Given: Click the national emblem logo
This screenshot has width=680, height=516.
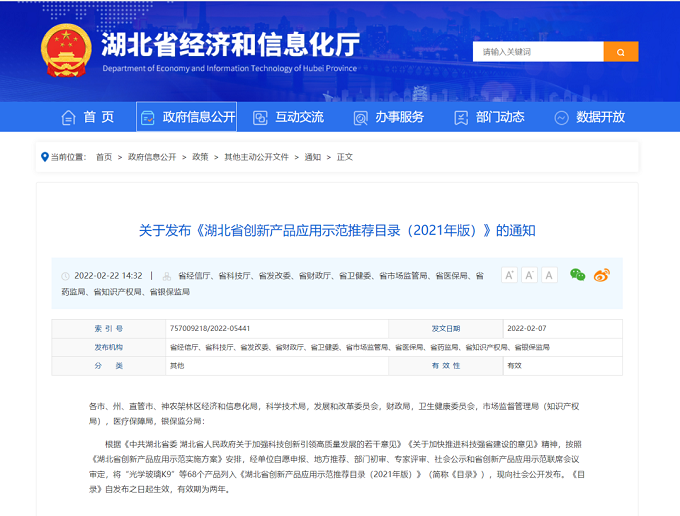Looking at the screenshot, I should (66, 50).
